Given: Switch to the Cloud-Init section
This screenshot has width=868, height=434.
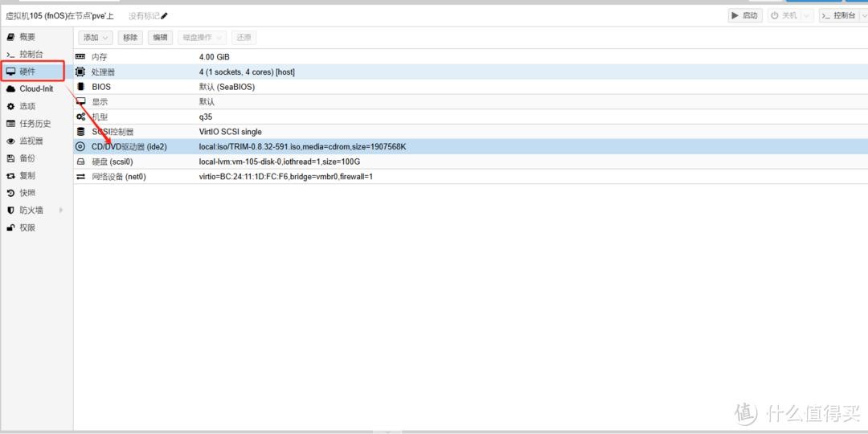Looking at the screenshot, I should coord(36,89).
